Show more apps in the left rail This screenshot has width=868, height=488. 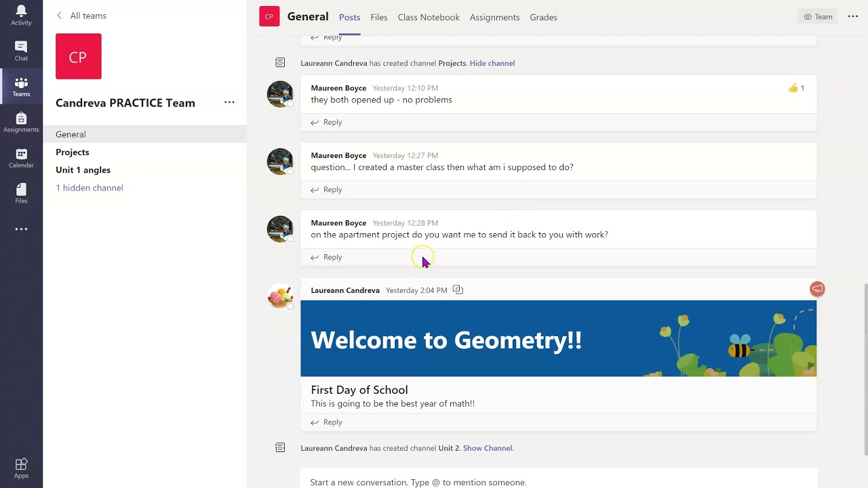(x=21, y=229)
